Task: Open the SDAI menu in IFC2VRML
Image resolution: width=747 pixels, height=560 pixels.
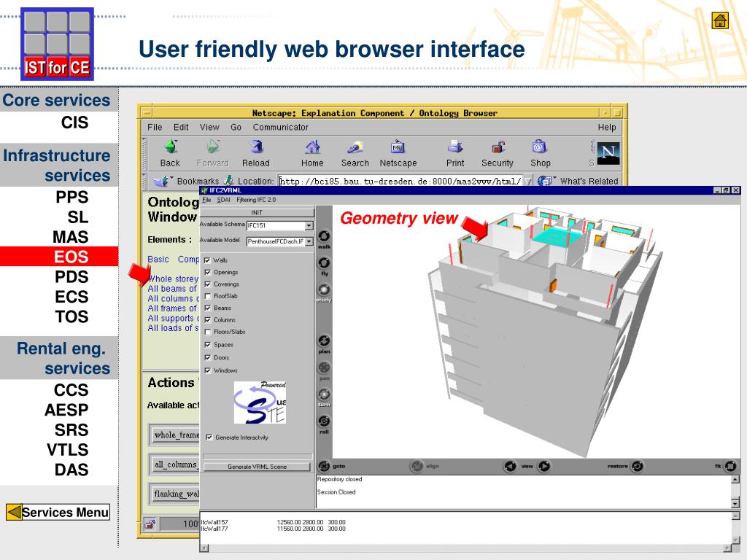Action: click(223, 200)
